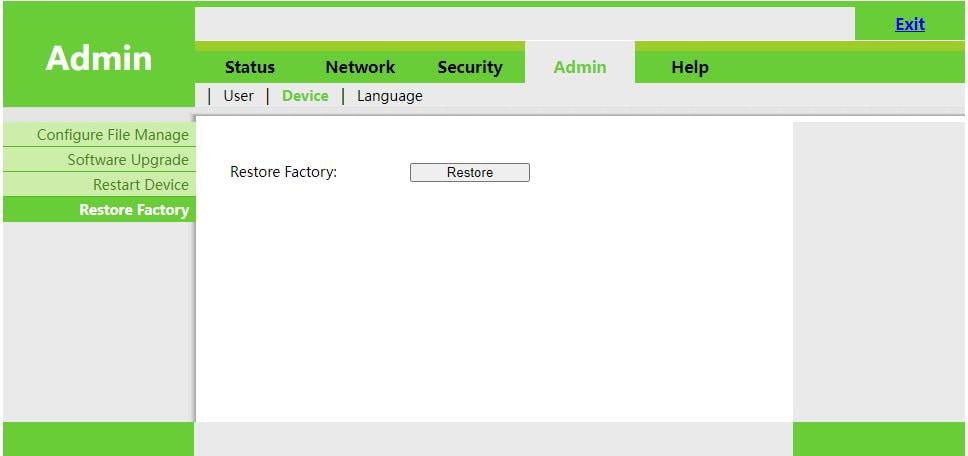Open the Language submenu item
The height and width of the screenshot is (456, 968).
(390, 96)
